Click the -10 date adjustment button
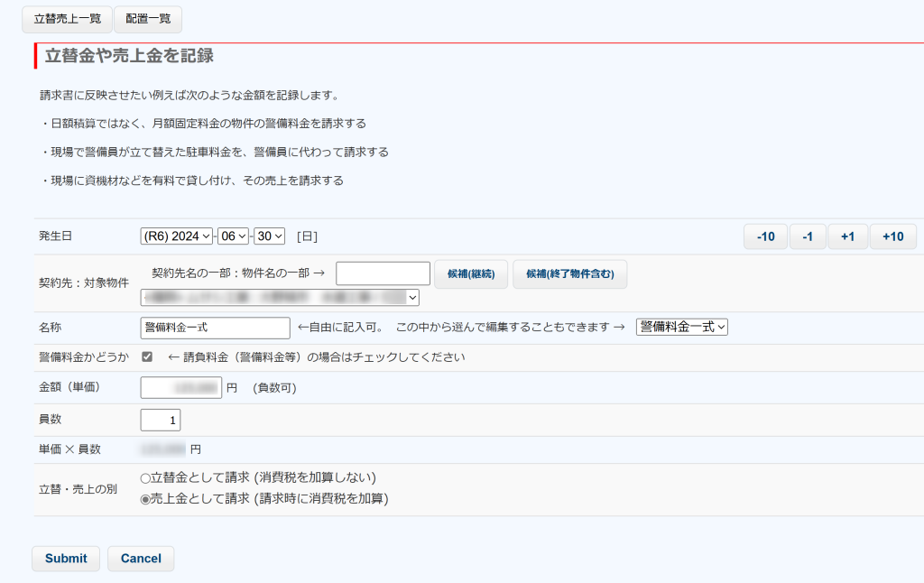 pyautogui.click(x=765, y=236)
